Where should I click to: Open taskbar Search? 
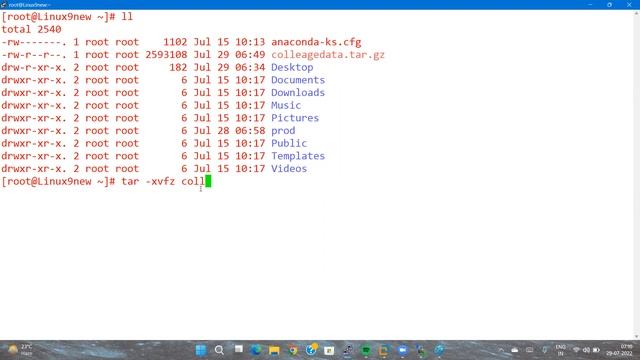[219, 350]
